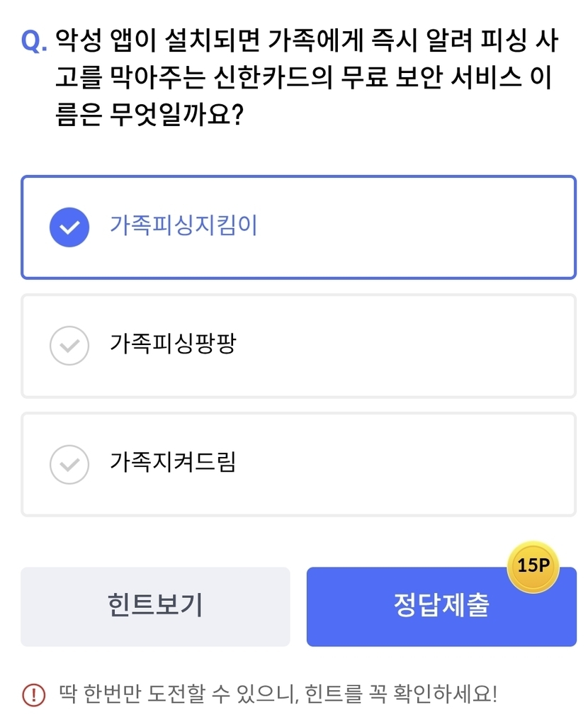Image resolution: width=588 pixels, height=722 pixels.
Task: Select the gray check circle for 가족피싱팡팡
Action: [x=69, y=346]
